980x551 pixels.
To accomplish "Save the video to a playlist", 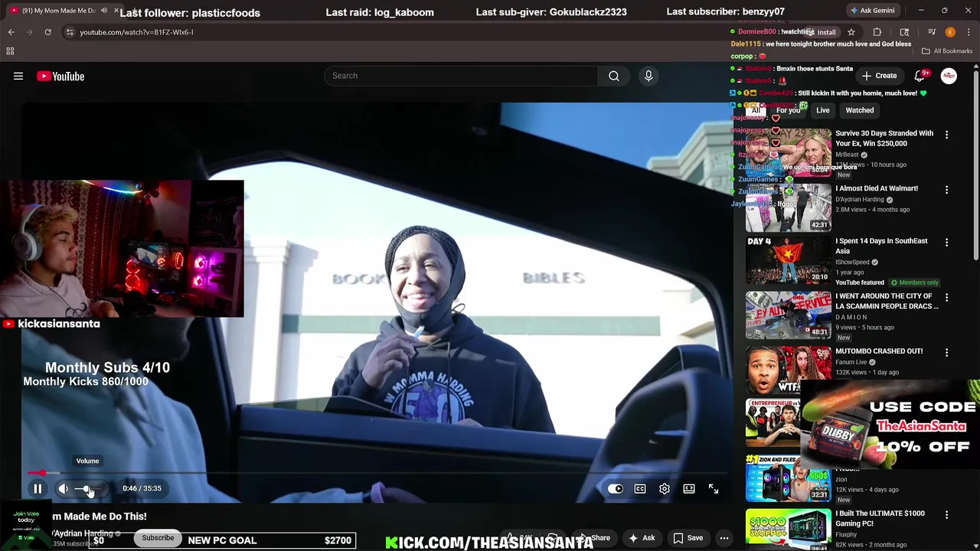I will click(688, 538).
